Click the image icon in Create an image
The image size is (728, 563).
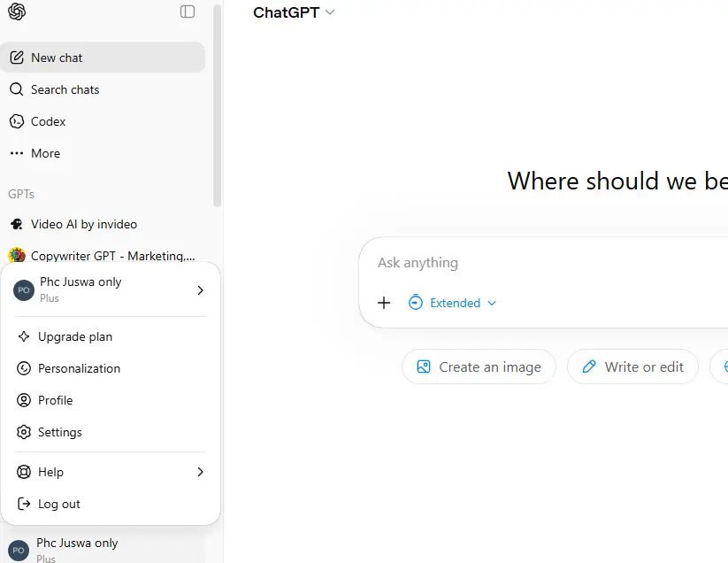(424, 366)
